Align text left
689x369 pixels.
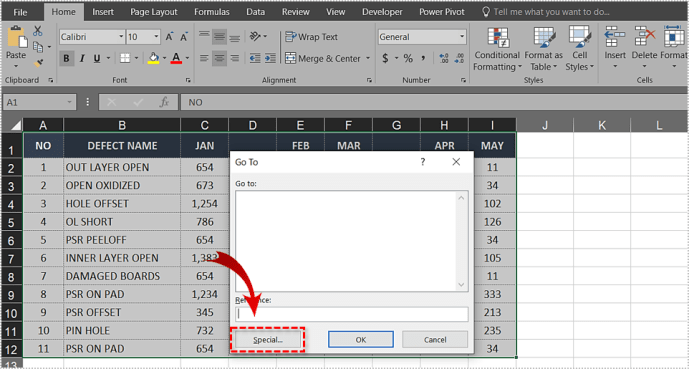coord(204,58)
